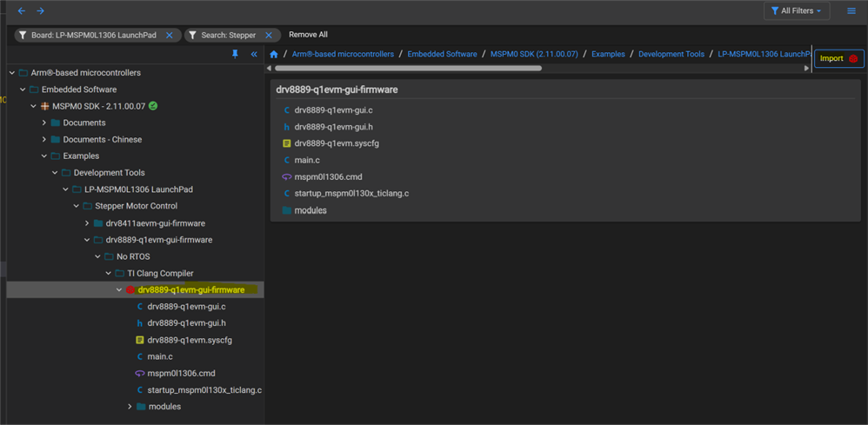This screenshot has width=868, height=425.
Task: Expand drv8411aevm-gui-firmware tree node
Action: pos(86,223)
